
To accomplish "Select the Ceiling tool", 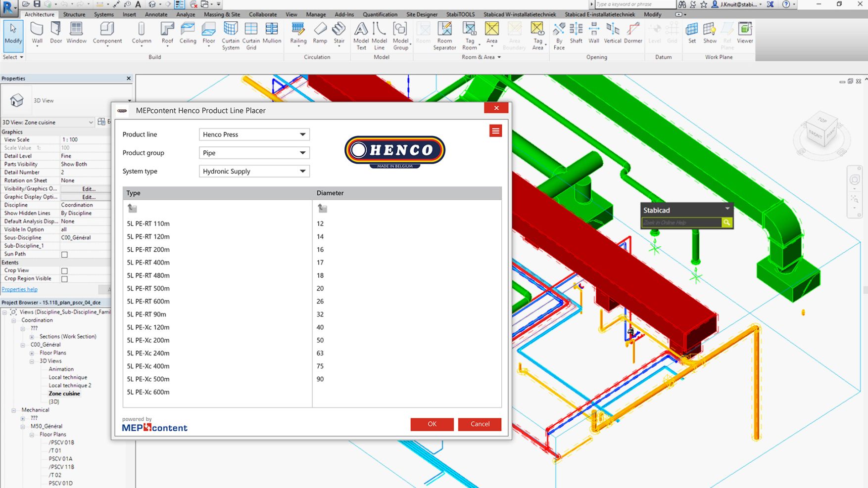I will click(188, 34).
